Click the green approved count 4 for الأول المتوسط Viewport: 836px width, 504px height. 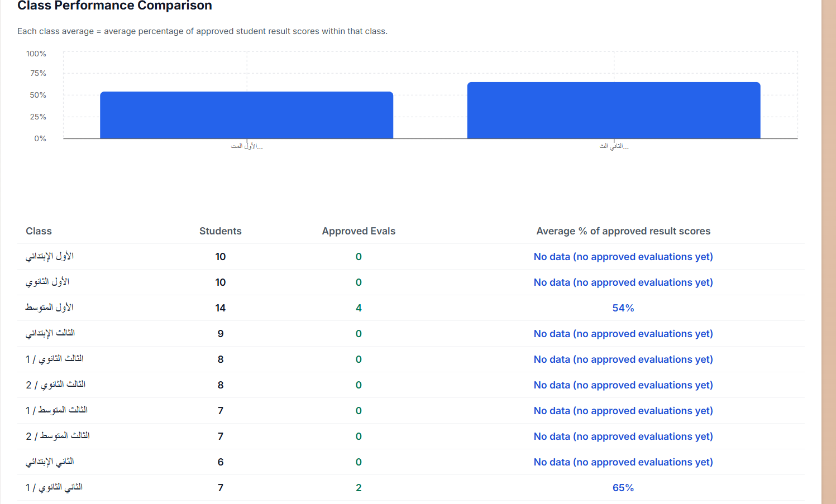[358, 308]
